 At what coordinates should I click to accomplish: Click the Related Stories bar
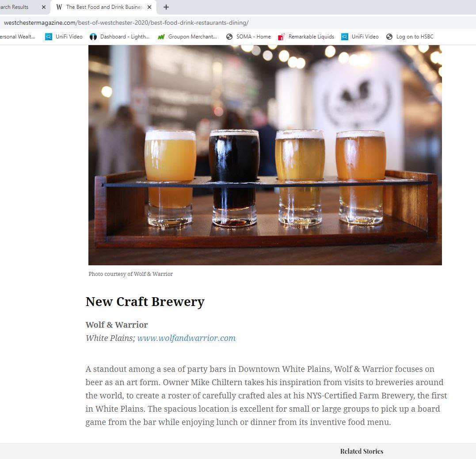pos(238,451)
